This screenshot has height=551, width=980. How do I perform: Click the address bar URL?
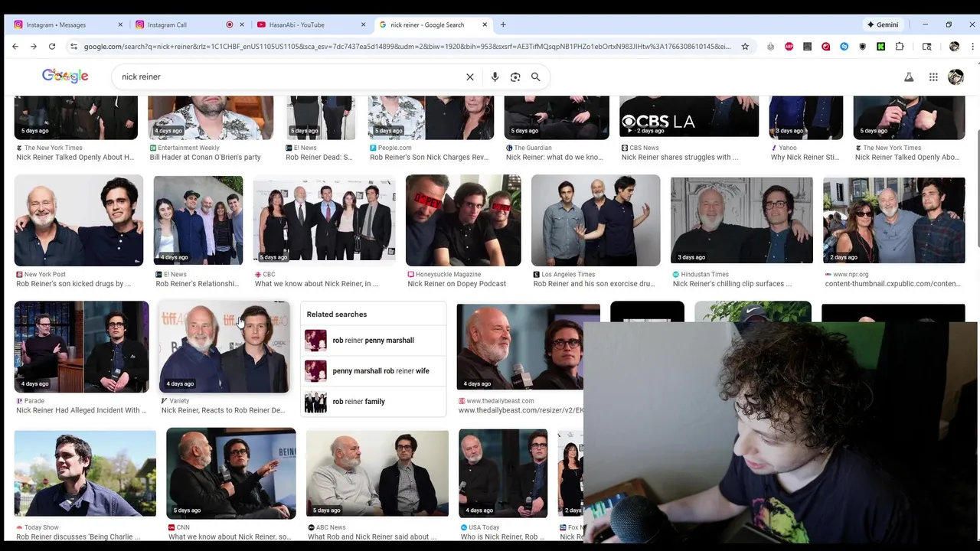pos(406,47)
